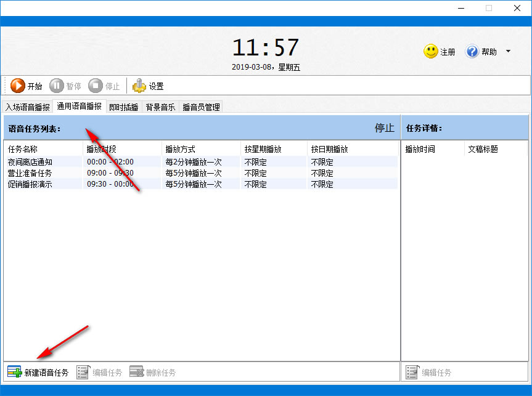Click the smiley Register (注册) icon
The width and height of the screenshot is (532, 396).
(x=430, y=52)
